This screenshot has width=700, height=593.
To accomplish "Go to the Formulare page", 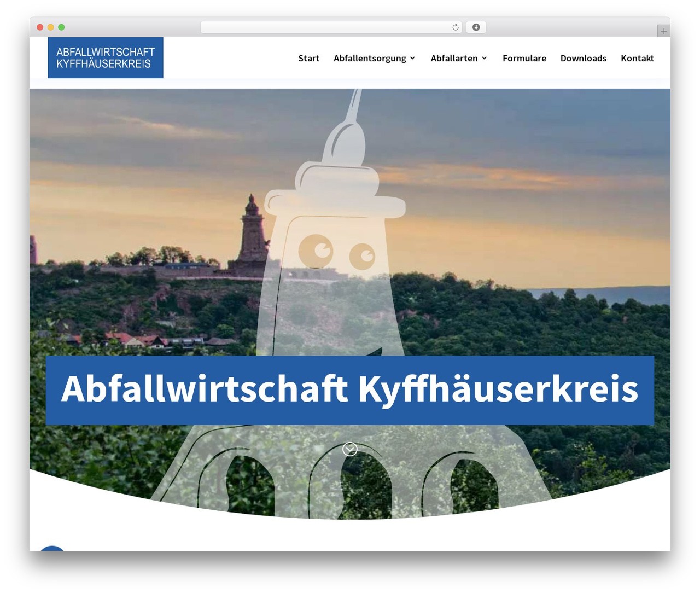I will tap(524, 58).
